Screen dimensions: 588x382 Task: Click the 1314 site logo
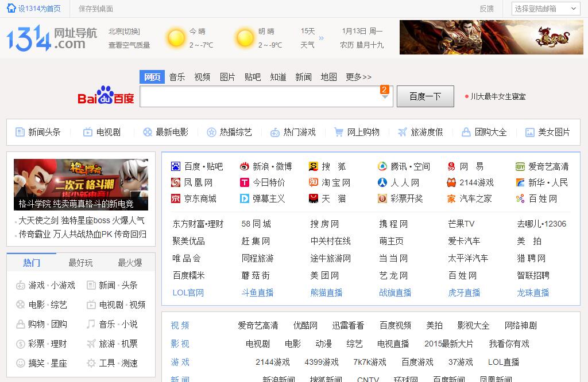click(x=51, y=38)
